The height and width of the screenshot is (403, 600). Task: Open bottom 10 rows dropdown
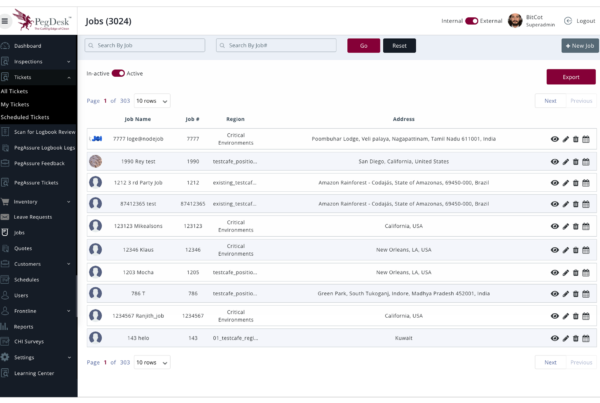[152, 362]
